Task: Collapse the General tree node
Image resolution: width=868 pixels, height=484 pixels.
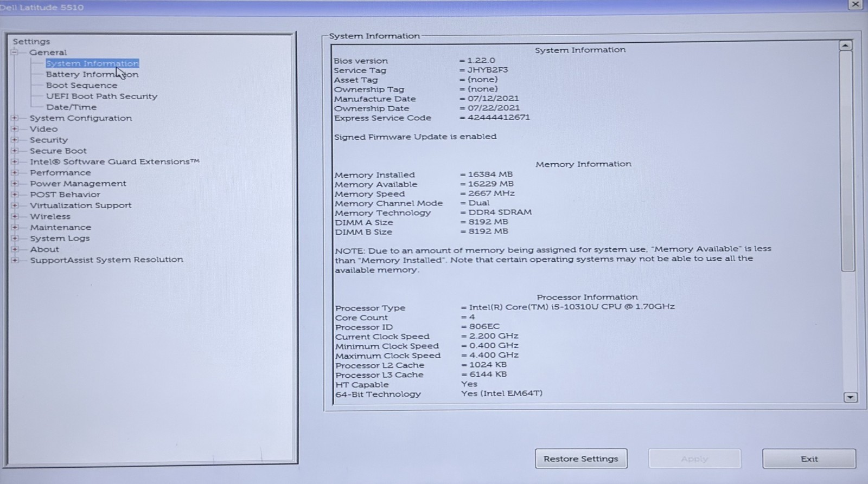Action: click(15, 53)
